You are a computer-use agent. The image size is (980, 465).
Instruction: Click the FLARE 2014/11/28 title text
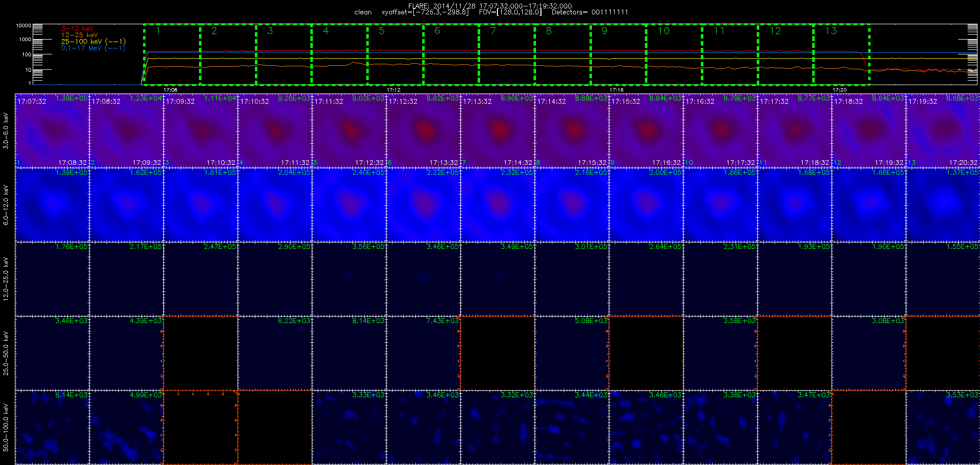pyautogui.click(x=490, y=6)
